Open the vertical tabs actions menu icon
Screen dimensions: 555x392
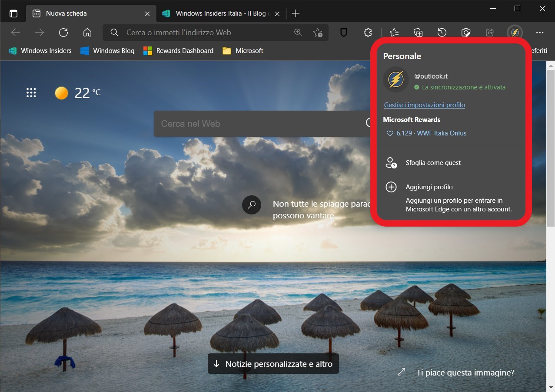(x=13, y=13)
